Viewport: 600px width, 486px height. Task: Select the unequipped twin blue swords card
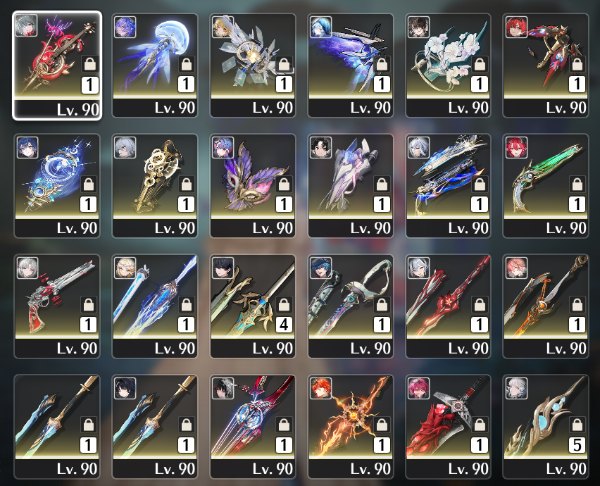(x=57, y=426)
